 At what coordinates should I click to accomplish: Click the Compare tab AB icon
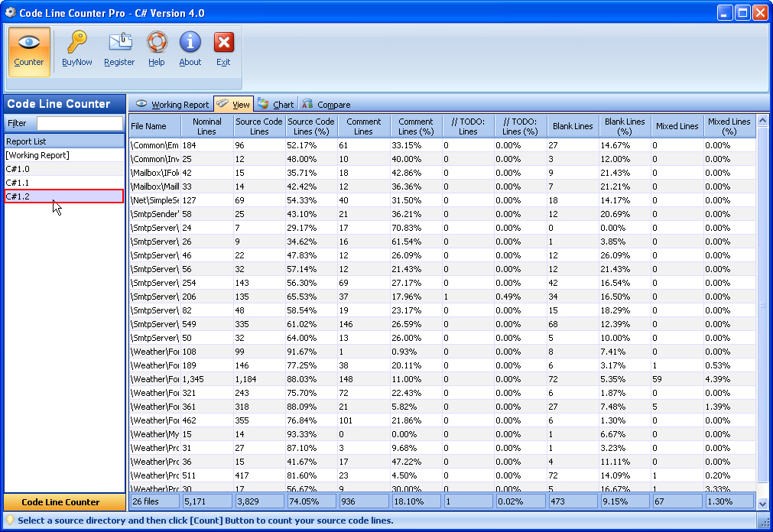[307, 104]
